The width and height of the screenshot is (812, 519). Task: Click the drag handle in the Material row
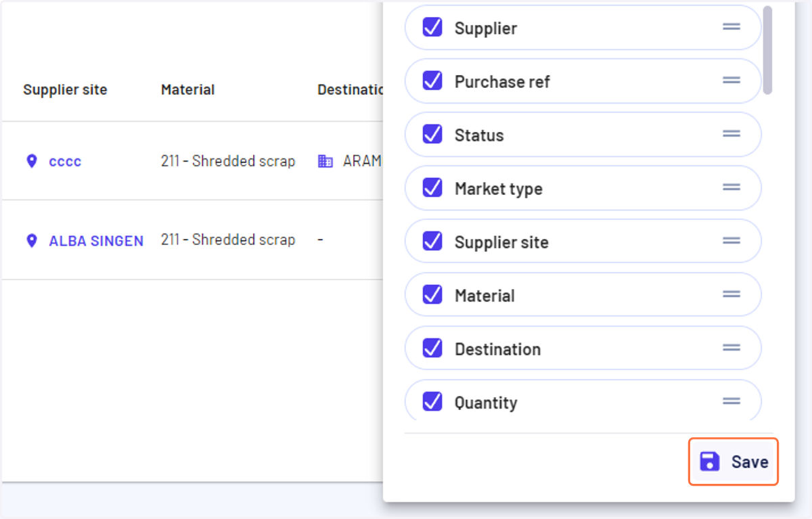pos(731,294)
